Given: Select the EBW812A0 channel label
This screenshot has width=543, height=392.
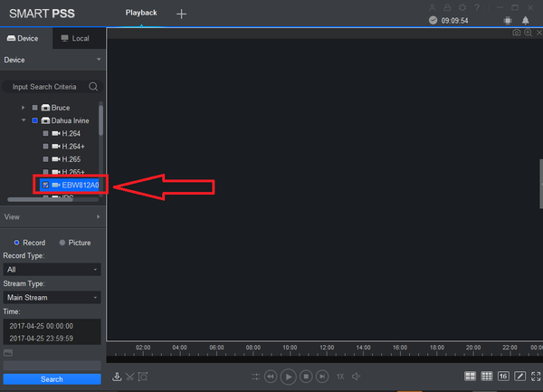Looking at the screenshot, I should pos(81,185).
